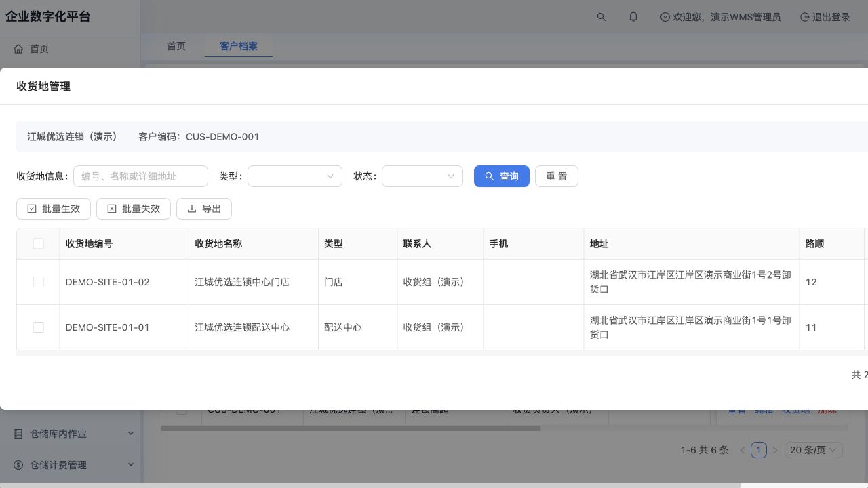Expand 仓储计费管理 menu chevron

131,465
